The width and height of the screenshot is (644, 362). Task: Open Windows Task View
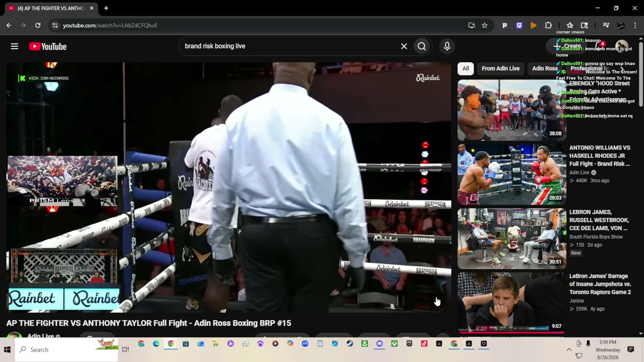pyautogui.click(x=125, y=349)
